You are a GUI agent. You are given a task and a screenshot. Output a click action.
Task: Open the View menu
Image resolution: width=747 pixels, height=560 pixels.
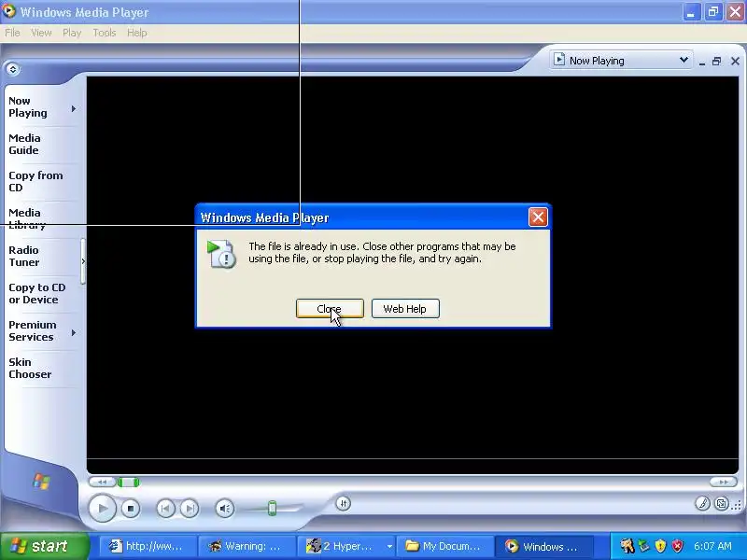pos(41,33)
